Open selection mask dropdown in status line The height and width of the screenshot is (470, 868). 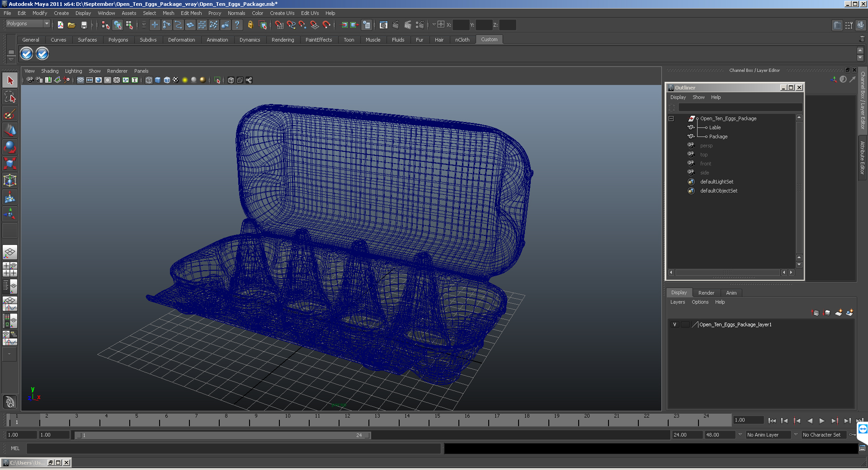144,25
